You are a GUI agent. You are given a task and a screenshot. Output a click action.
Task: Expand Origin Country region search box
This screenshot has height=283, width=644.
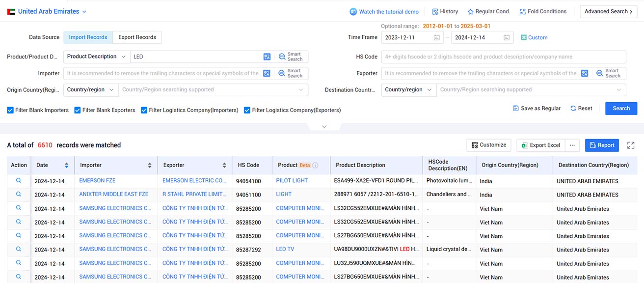pos(213,90)
